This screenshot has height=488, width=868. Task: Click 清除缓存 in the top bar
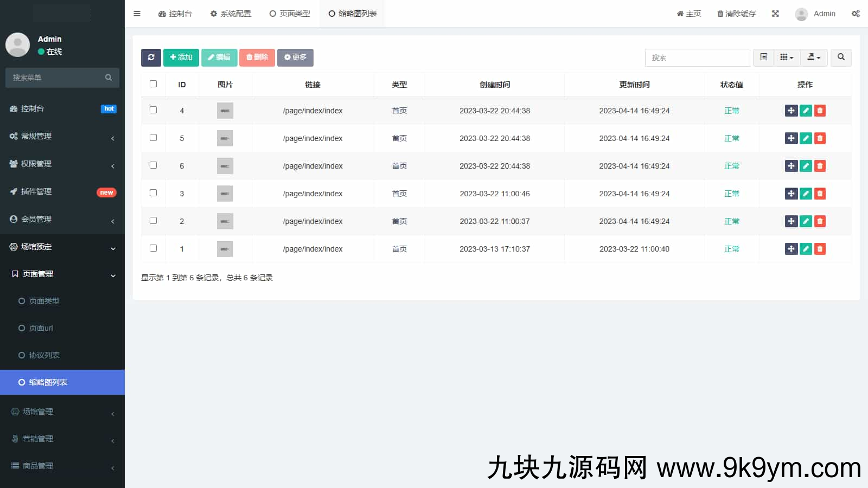736,14
